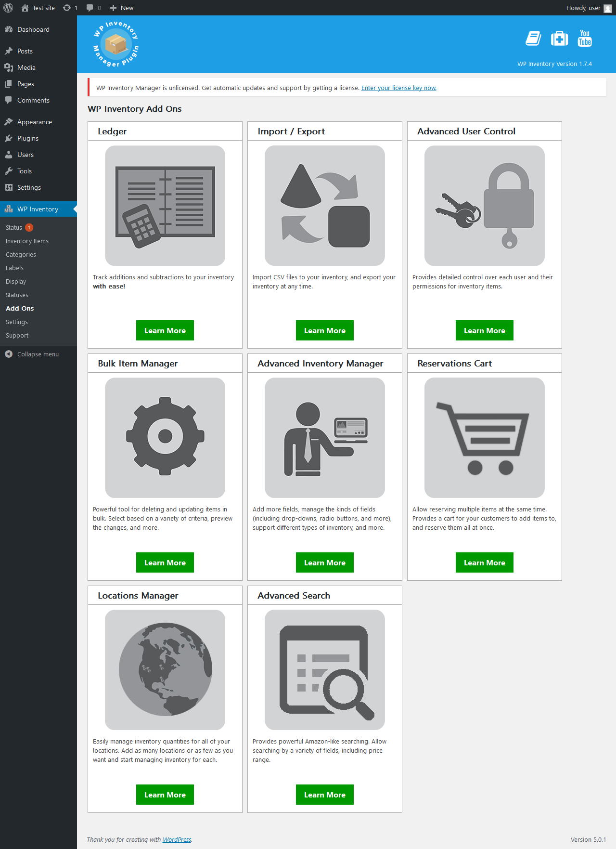
Task: Open Learn More for Reservations Cart
Action: (x=485, y=562)
